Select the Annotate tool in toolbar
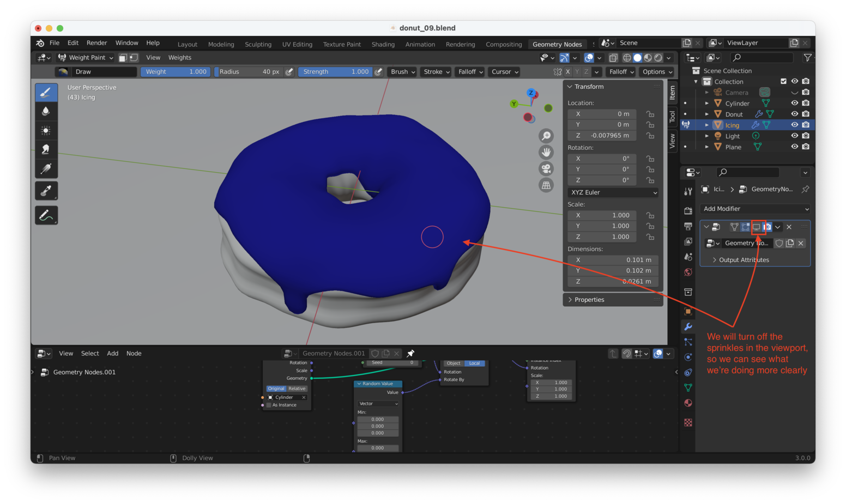 click(x=46, y=215)
